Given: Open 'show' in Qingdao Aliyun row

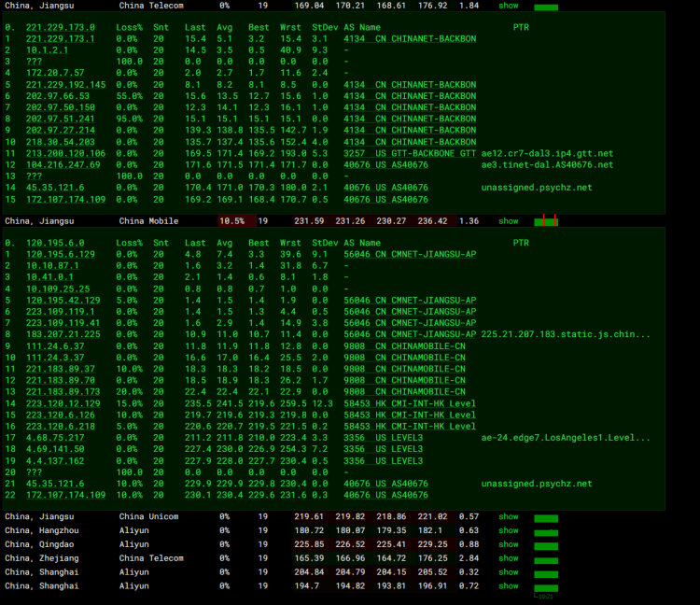Looking at the screenshot, I should (508, 544).
